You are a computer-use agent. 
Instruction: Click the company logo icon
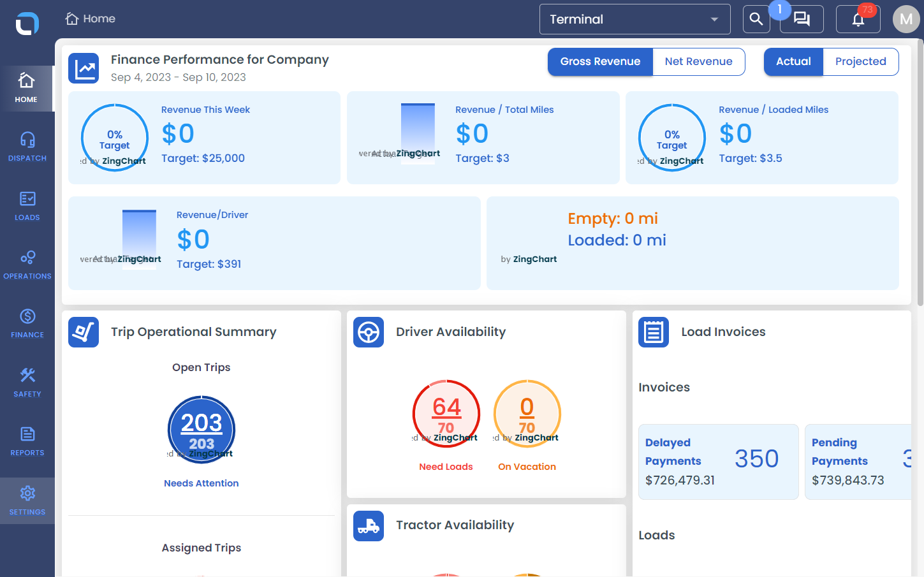click(x=27, y=24)
